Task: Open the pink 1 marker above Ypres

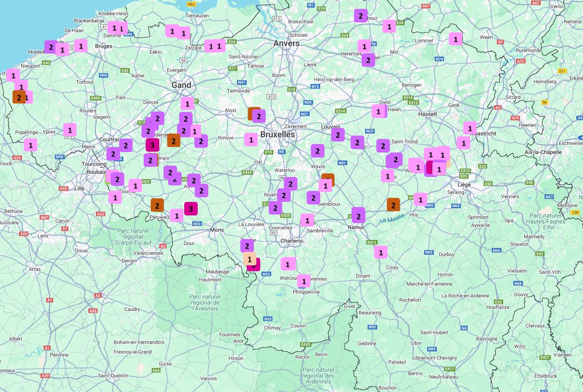Action: pyautogui.click(x=70, y=130)
